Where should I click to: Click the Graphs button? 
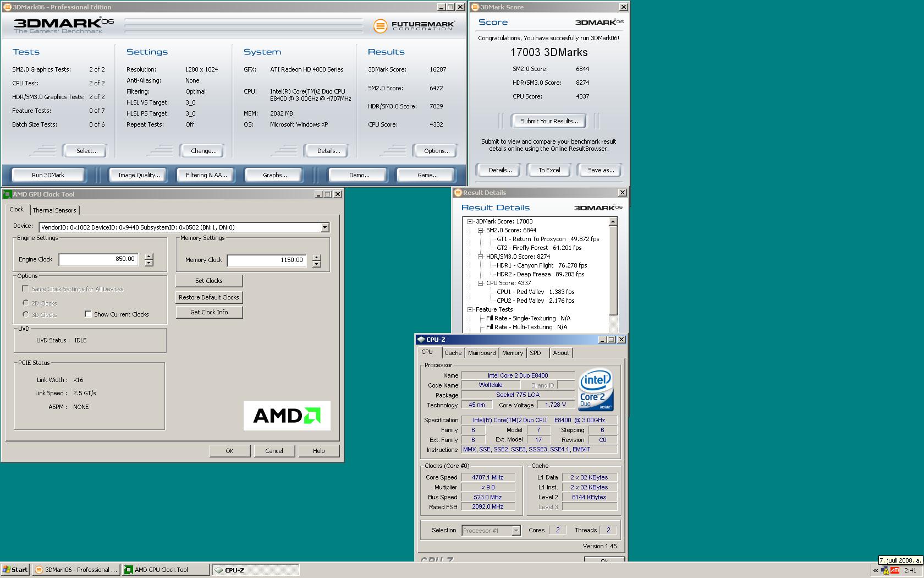[274, 175]
